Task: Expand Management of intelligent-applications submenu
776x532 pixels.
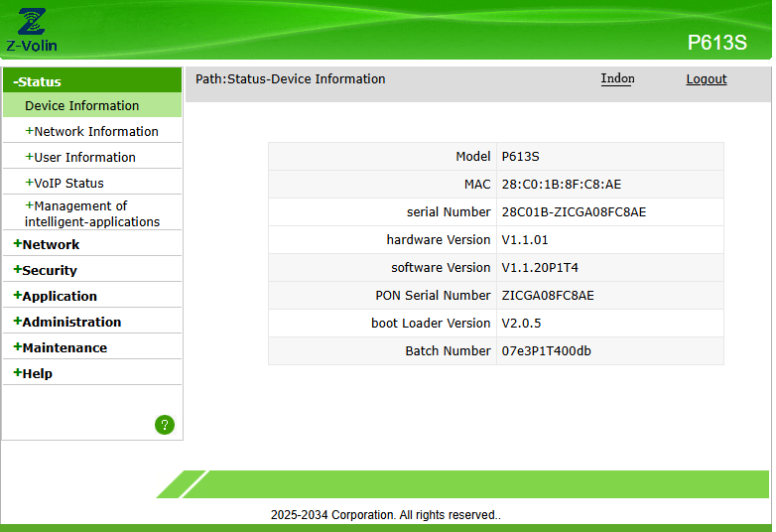Action: (92, 213)
